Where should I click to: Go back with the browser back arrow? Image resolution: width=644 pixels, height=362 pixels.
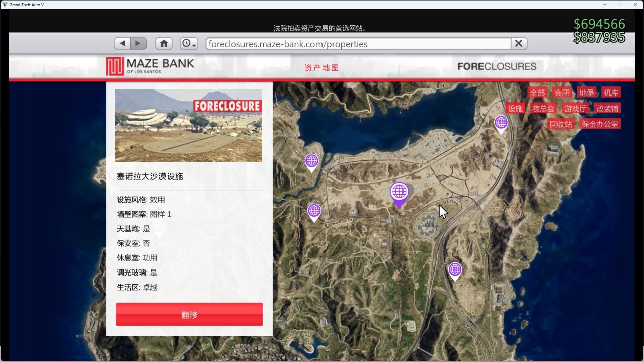[x=122, y=44]
